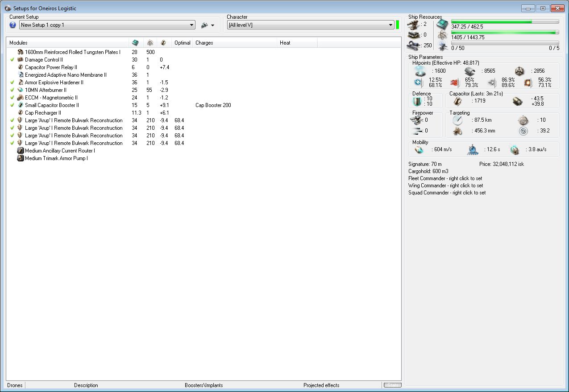The height and width of the screenshot is (392, 569).
Task: Toggle the Damage Control II active checkmark
Action: [12, 60]
